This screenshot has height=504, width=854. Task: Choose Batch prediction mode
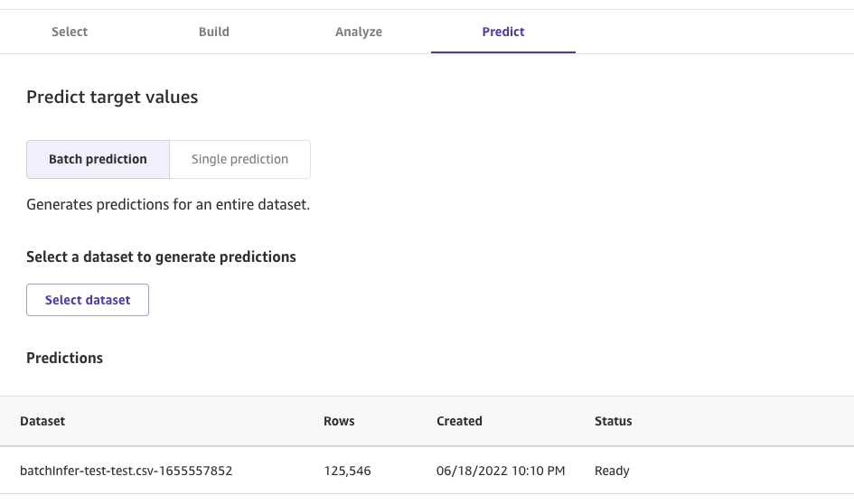98,159
